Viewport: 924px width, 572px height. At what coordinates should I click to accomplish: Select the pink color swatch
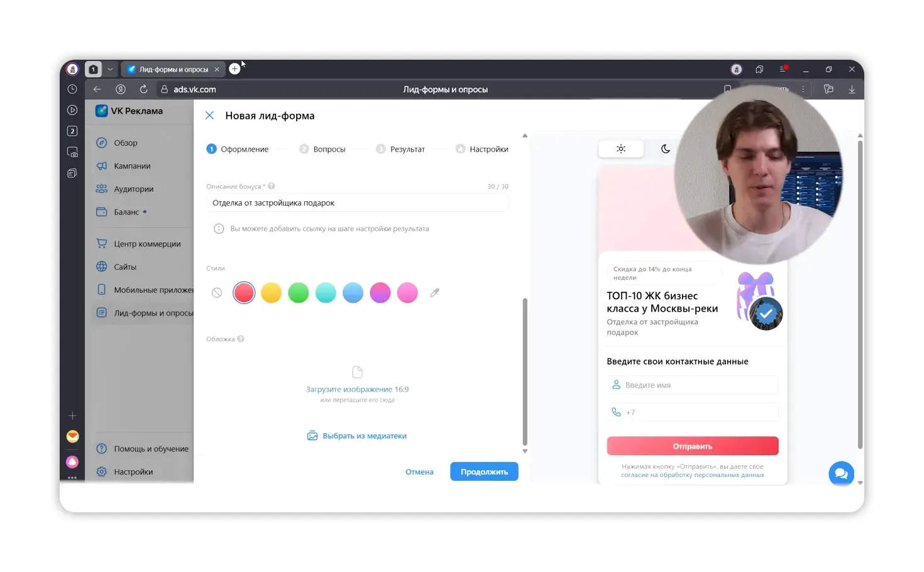407,292
